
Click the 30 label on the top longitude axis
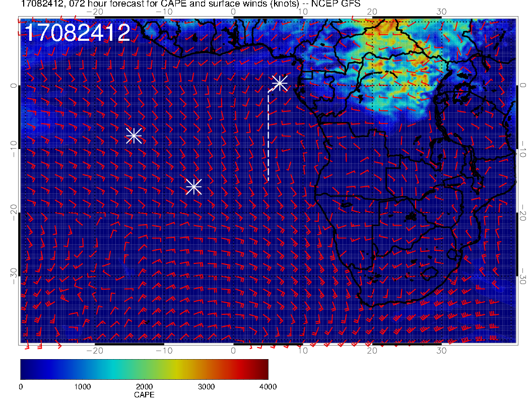click(x=441, y=12)
